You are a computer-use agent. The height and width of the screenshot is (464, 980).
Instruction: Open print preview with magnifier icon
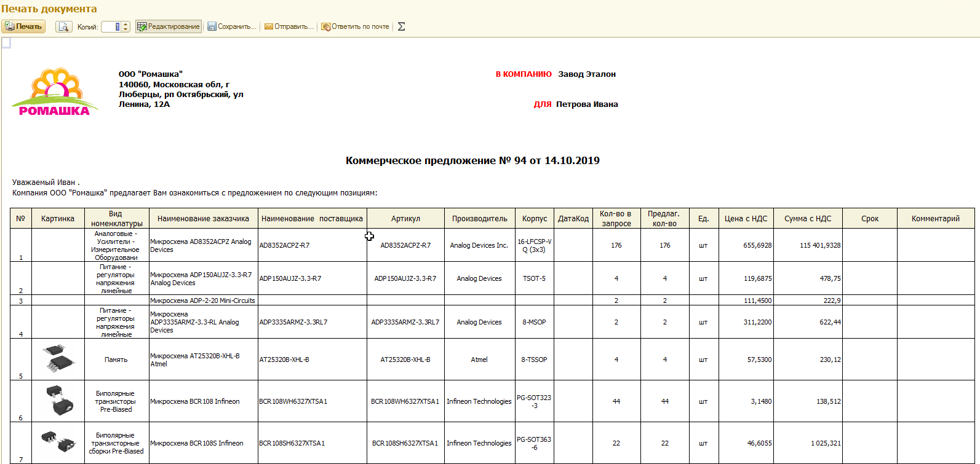(64, 26)
